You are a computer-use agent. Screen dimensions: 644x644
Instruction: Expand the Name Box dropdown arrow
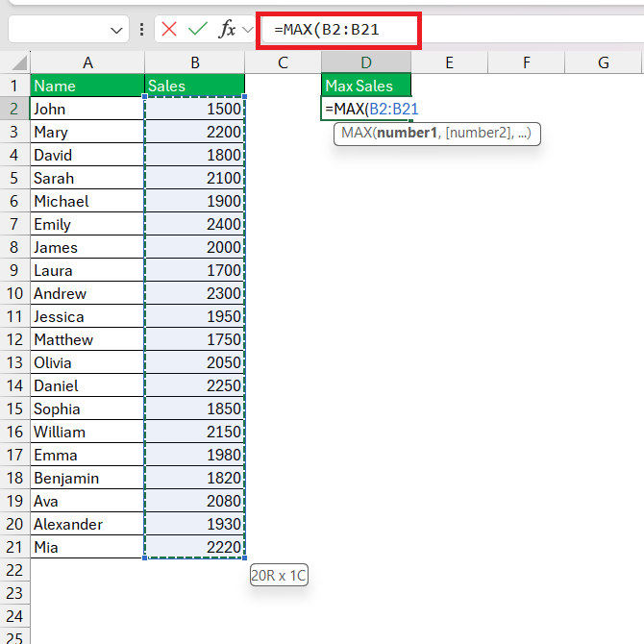(116, 31)
